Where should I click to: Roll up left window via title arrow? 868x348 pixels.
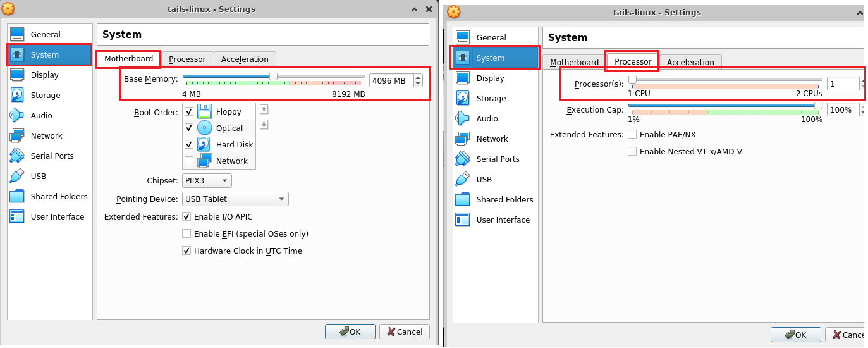(414, 9)
